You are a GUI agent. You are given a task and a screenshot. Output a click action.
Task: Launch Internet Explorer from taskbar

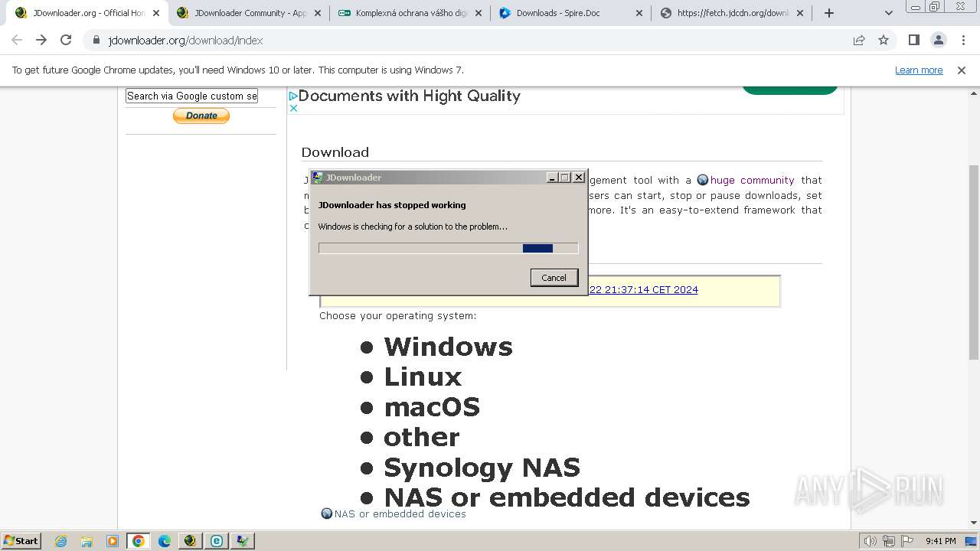coord(60,541)
